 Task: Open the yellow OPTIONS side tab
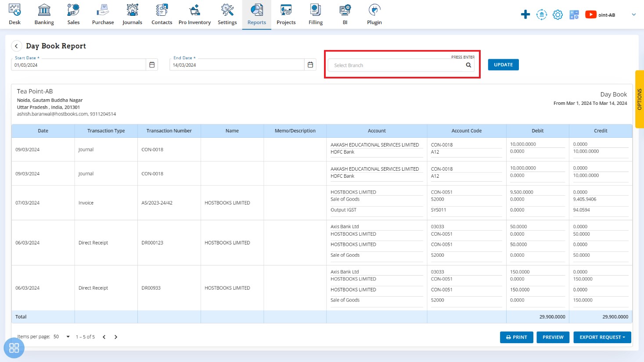639,99
